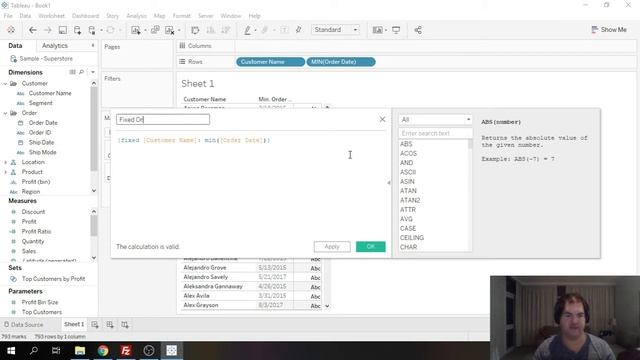The height and width of the screenshot is (360, 640).
Task: Click the New Story tab icon
Action: click(x=125, y=324)
